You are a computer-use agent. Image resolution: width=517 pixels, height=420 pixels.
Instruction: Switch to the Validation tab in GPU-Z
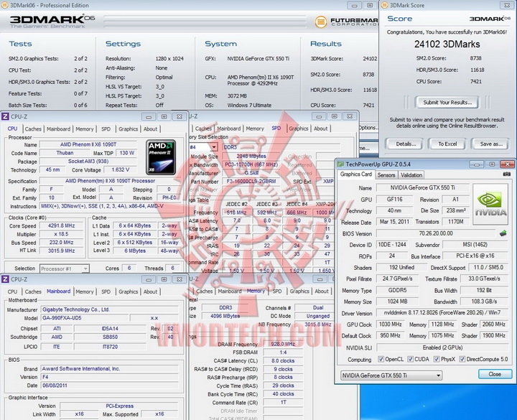click(411, 175)
